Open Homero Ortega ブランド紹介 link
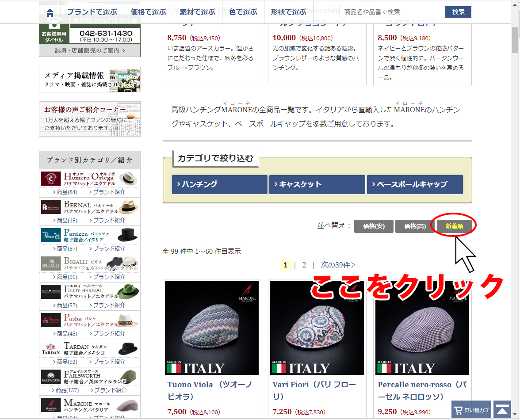The width and height of the screenshot is (520, 420). click(x=107, y=192)
